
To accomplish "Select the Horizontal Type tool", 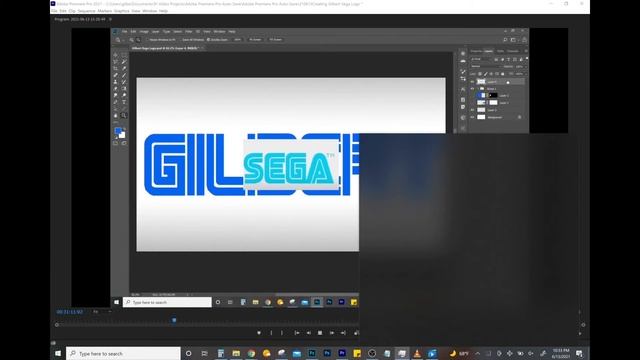I will [x=124, y=102].
